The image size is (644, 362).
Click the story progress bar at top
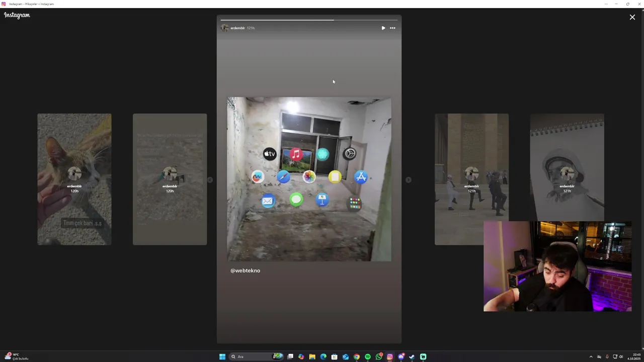tap(309, 20)
